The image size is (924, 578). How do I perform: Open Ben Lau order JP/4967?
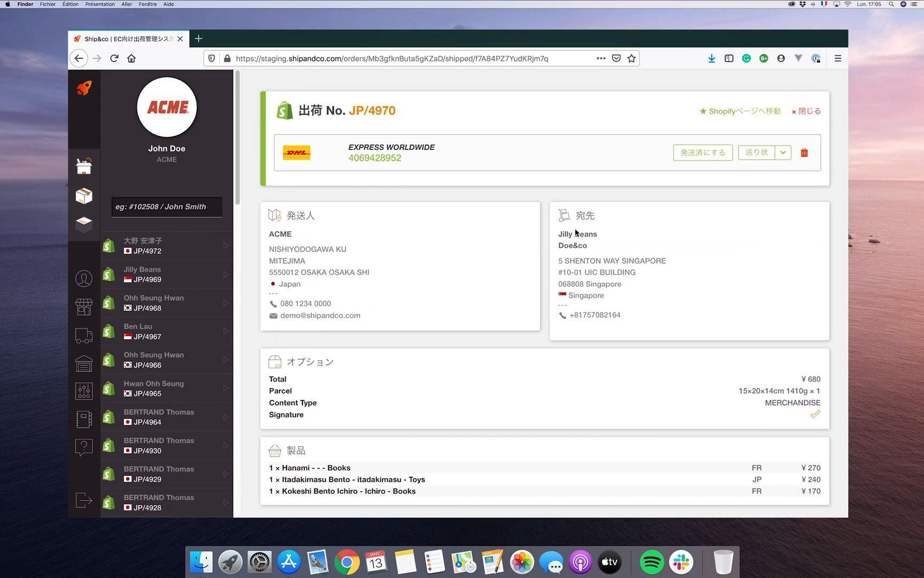click(167, 331)
